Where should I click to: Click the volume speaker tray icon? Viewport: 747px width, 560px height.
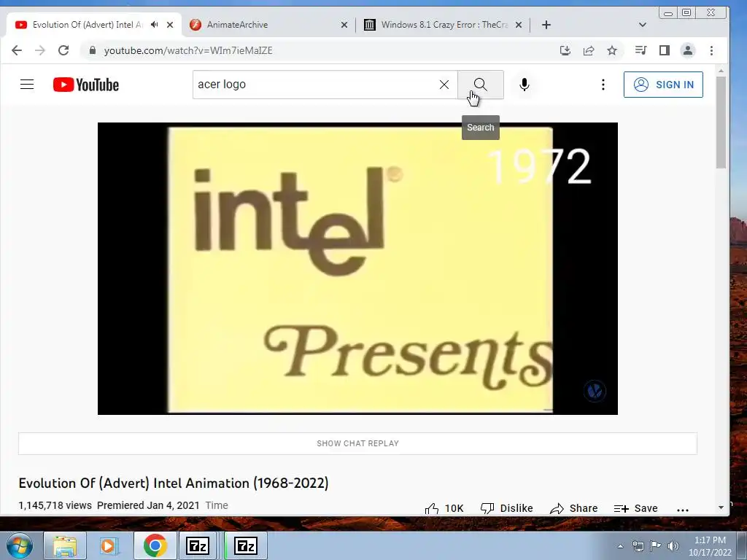(x=673, y=546)
